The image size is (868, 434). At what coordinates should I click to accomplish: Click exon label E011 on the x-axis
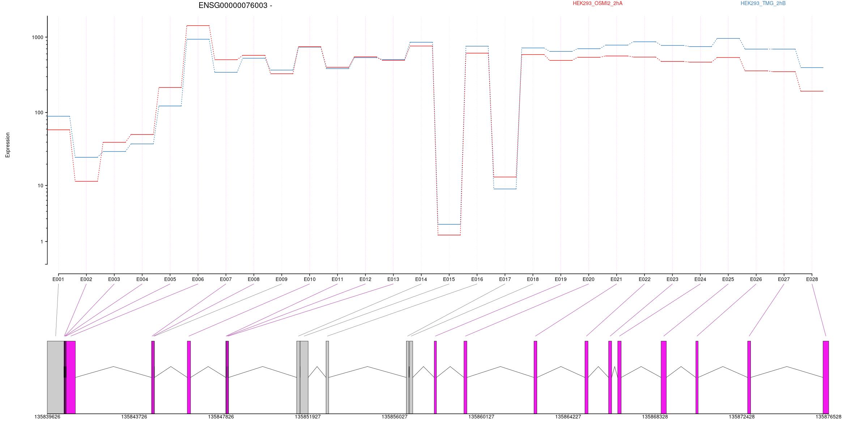coord(337,279)
